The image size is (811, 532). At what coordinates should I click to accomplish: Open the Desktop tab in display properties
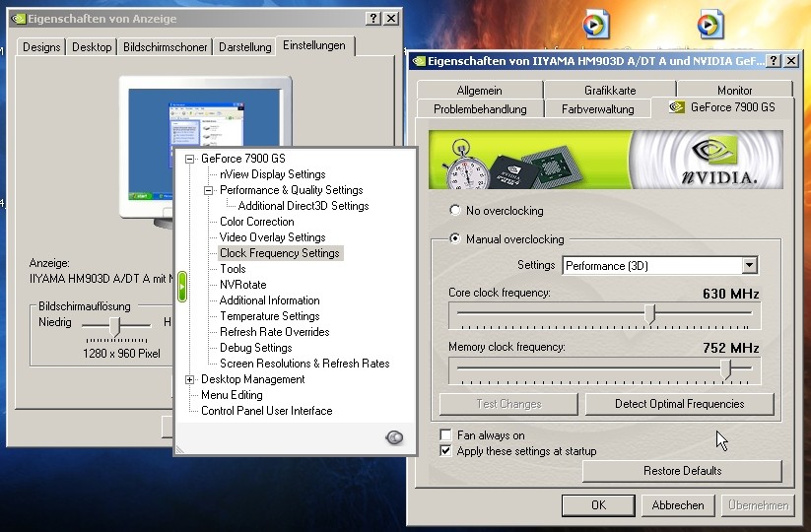(92, 47)
